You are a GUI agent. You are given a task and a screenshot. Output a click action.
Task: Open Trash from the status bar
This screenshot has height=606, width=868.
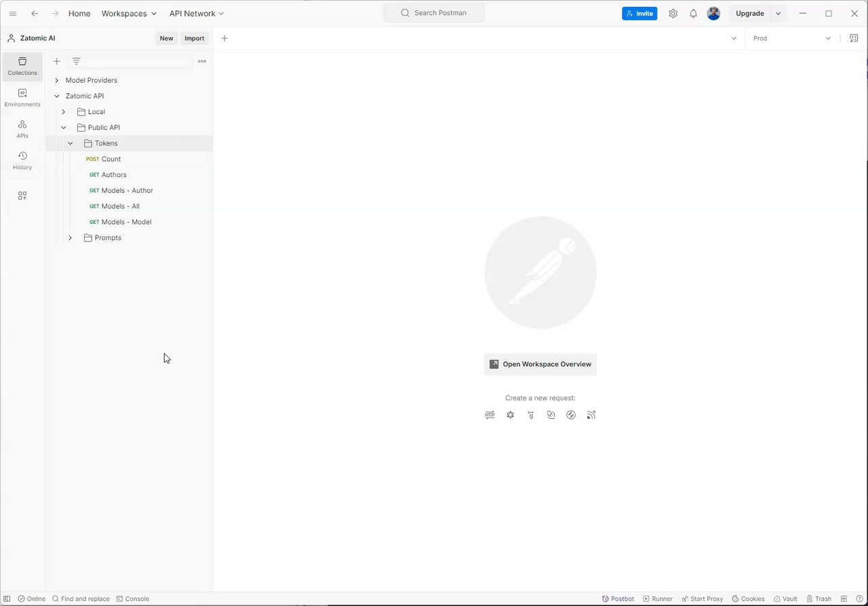click(818, 599)
